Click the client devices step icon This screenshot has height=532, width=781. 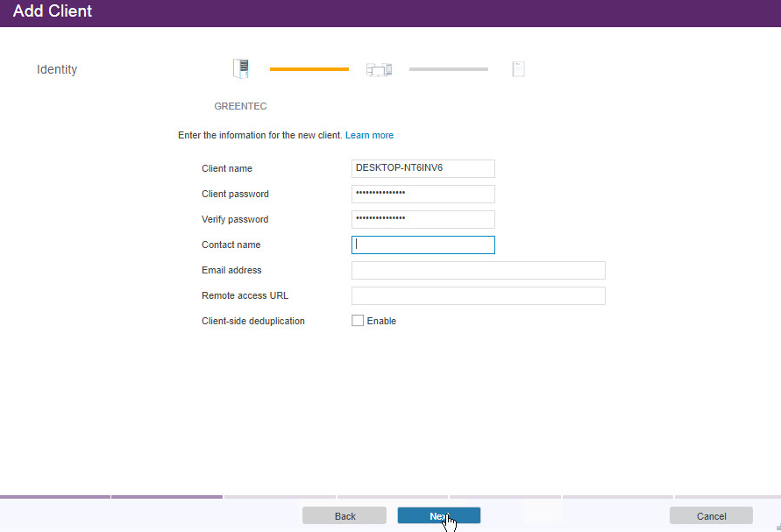(x=379, y=69)
